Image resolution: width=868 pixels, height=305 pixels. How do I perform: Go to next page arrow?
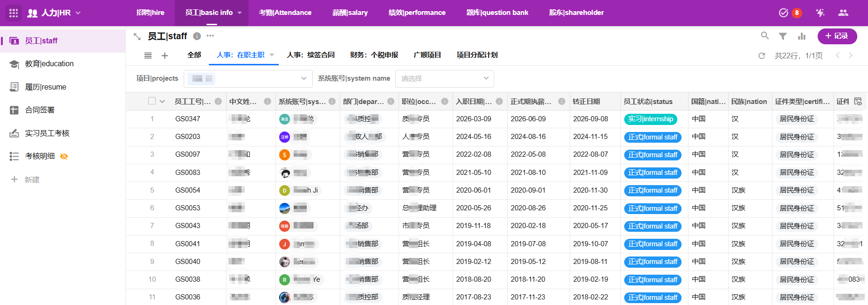tap(851, 55)
